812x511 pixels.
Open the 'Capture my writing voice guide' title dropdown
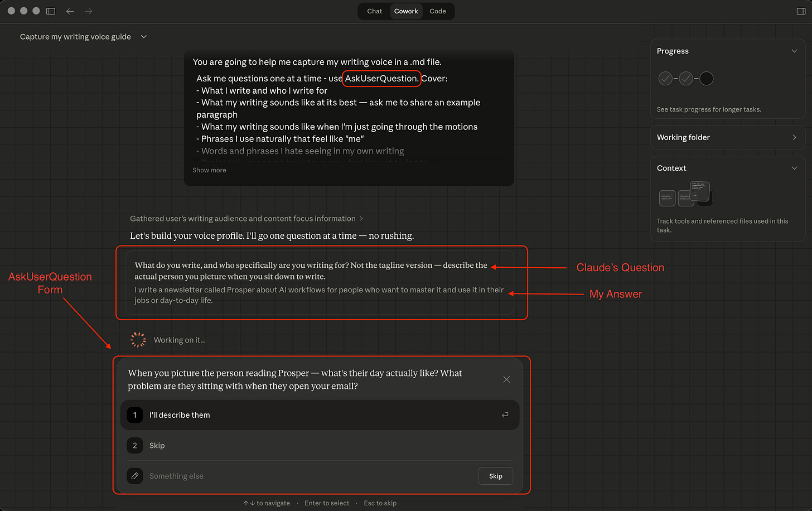point(143,37)
